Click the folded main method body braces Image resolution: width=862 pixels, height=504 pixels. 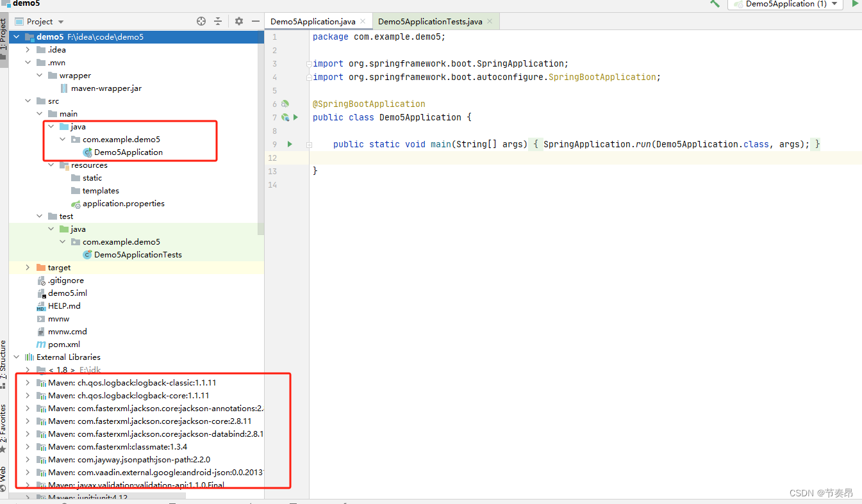(676, 144)
